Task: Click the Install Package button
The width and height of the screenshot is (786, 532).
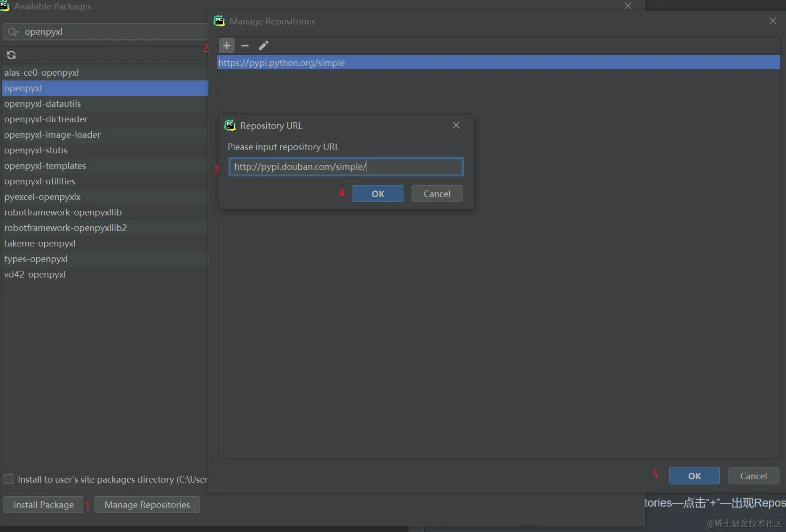Action: [x=43, y=505]
